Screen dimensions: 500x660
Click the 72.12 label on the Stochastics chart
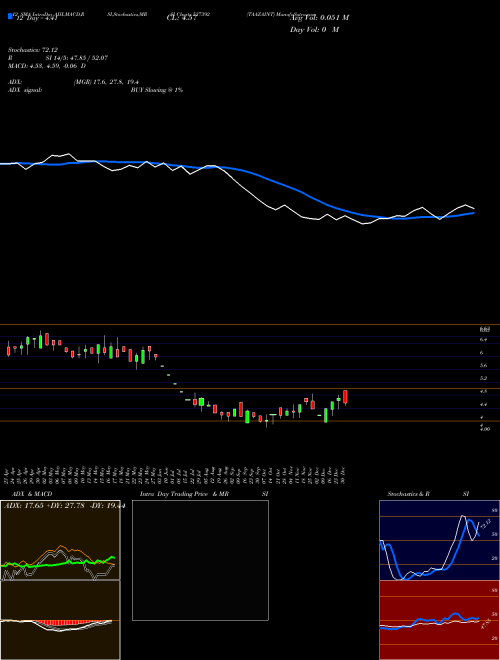click(485, 524)
